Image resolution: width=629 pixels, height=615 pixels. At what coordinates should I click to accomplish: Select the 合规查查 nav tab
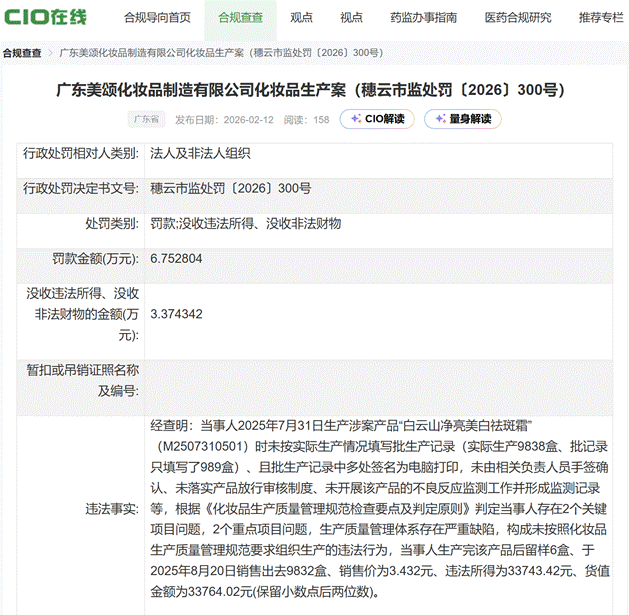click(240, 18)
